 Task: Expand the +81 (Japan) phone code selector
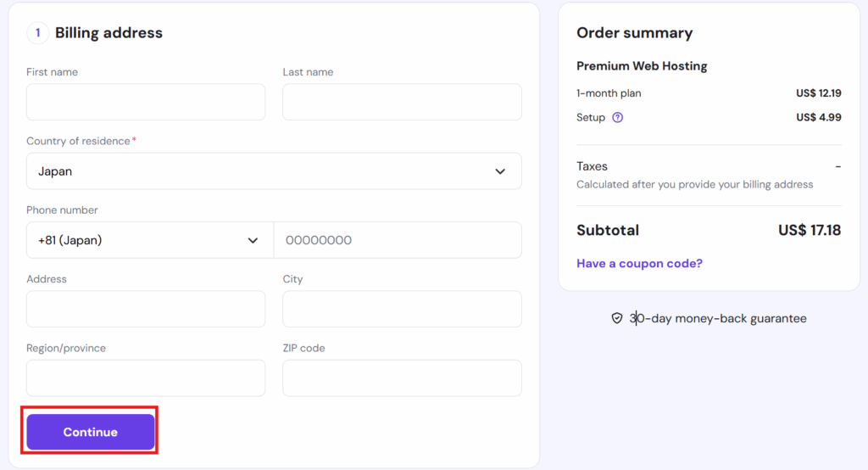pos(149,240)
